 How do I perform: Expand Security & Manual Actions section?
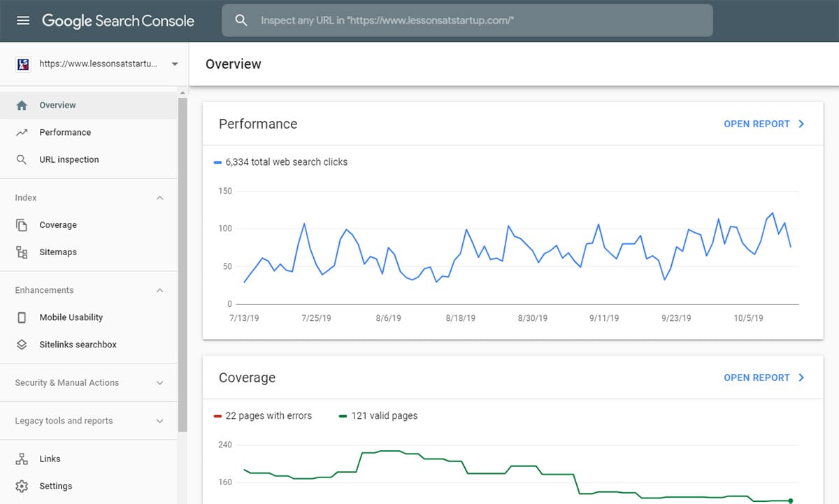159,383
